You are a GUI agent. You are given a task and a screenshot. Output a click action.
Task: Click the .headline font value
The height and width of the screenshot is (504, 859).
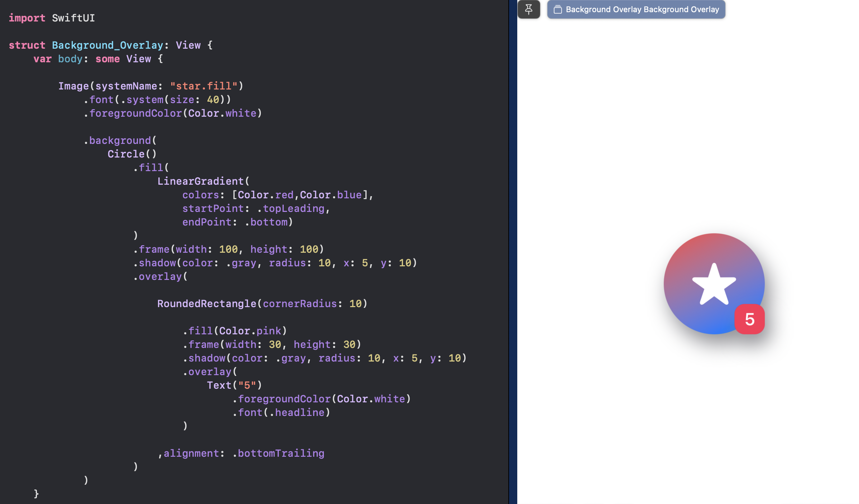299,412
